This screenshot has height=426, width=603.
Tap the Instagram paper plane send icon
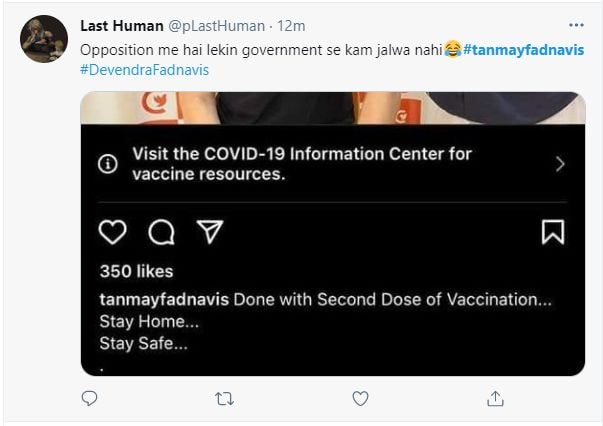coord(210,232)
